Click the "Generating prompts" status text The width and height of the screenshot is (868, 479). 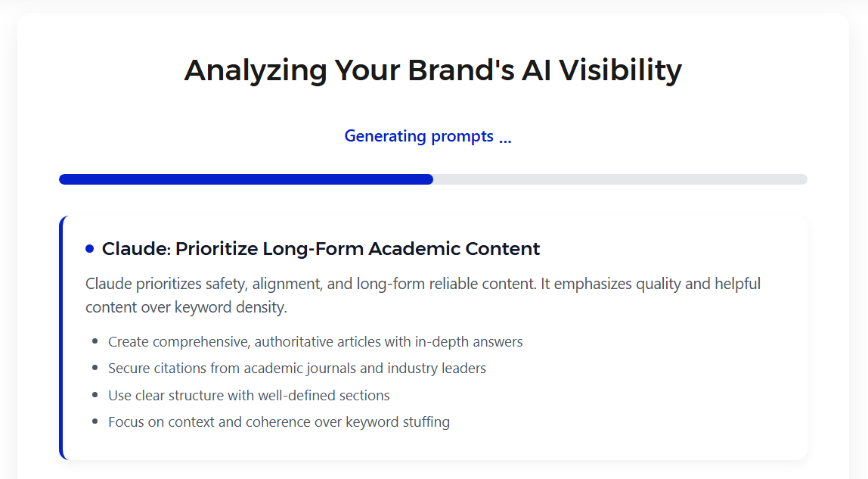pyautogui.click(x=419, y=136)
